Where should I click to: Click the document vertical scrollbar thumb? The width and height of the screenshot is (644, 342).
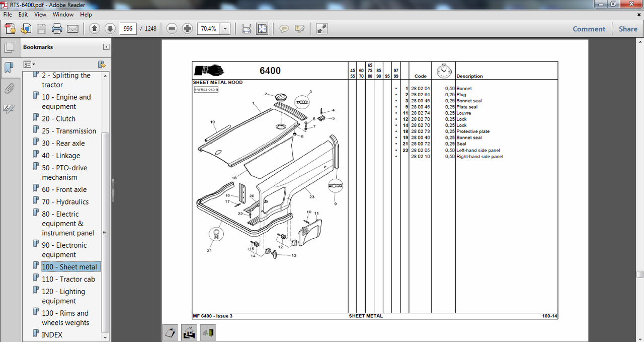tap(640, 275)
